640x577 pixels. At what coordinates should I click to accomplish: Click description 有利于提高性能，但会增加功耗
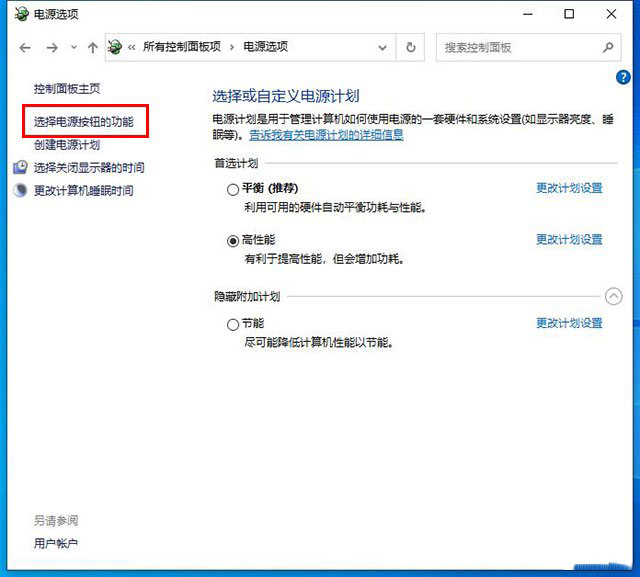pyautogui.click(x=324, y=259)
